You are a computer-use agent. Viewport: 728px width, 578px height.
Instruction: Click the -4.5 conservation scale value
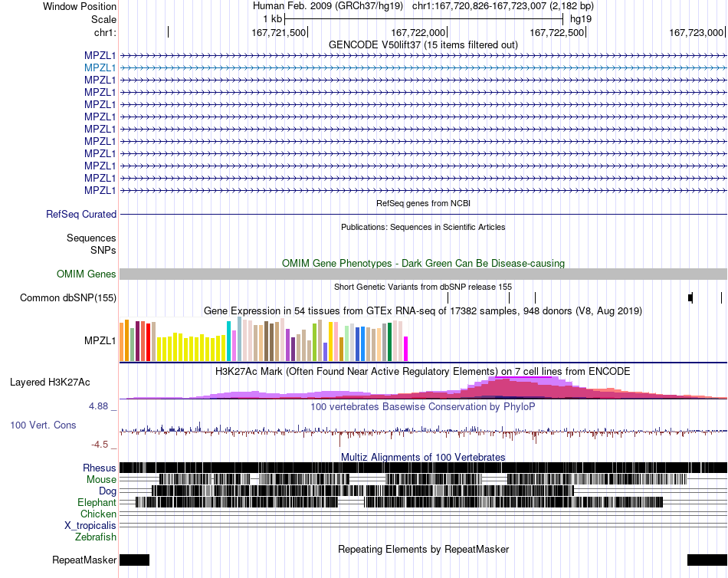coord(100,445)
